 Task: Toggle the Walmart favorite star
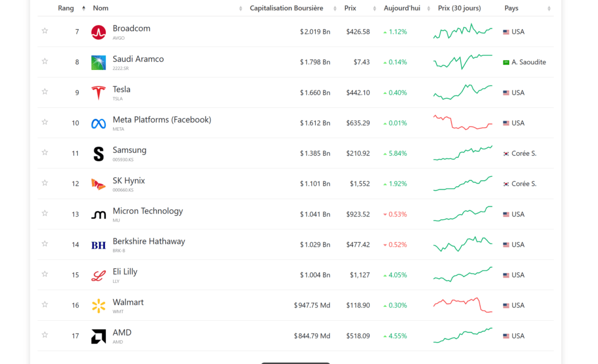[44, 304]
